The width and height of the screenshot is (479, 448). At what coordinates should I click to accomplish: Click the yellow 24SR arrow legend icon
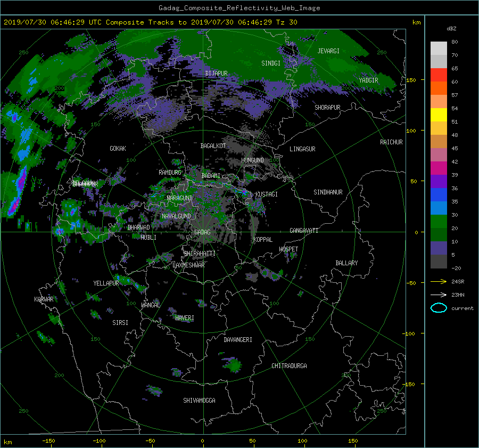coord(439,281)
